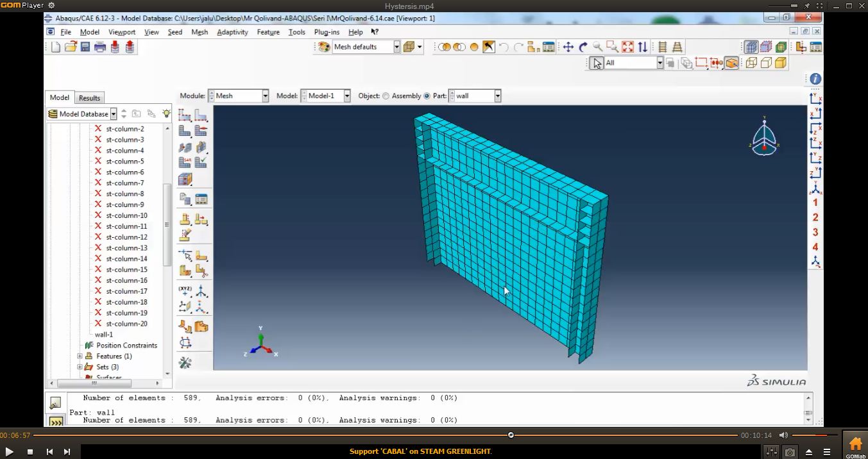Screen dimensions: 868x459
Task: Open the arrow next to the display-body cube icon
Action: pos(420,47)
